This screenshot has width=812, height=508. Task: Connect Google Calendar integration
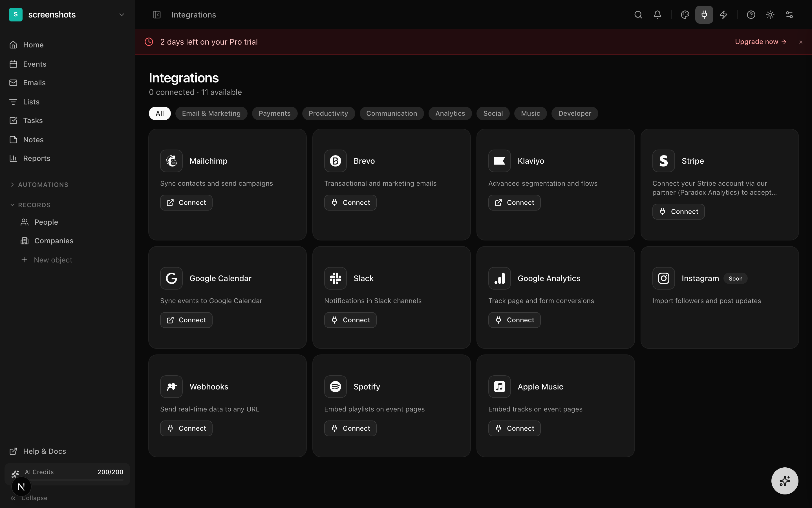(186, 320)
